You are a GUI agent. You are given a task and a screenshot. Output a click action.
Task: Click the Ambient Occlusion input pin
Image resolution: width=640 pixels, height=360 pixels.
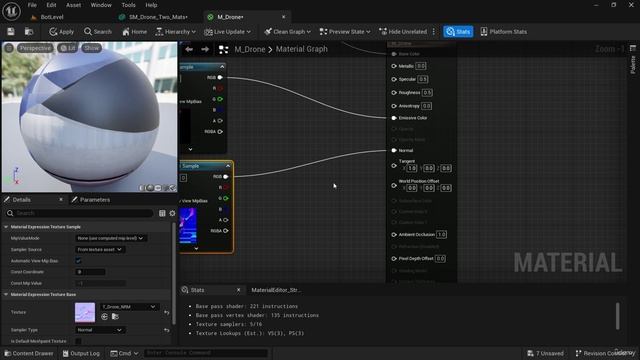[394, 235]
